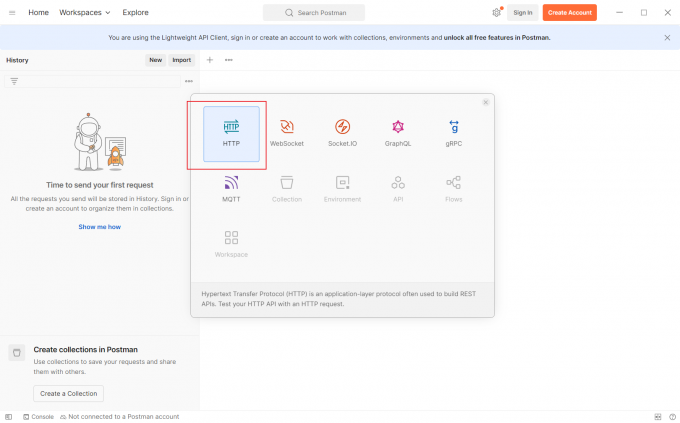Click the History heading
Screen dimensions: 680x423
tap(17, 60)
